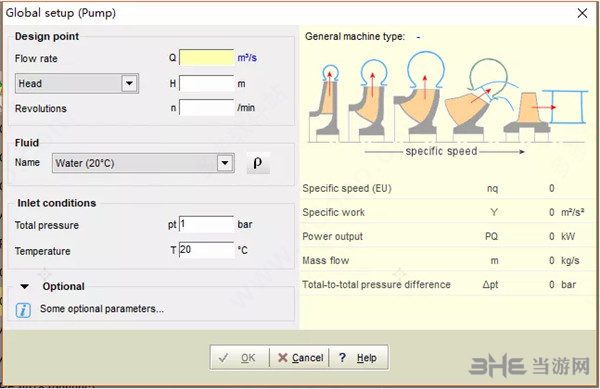
Task: Click the Specific speed (EU) label
Action: [x=347, y=188]
